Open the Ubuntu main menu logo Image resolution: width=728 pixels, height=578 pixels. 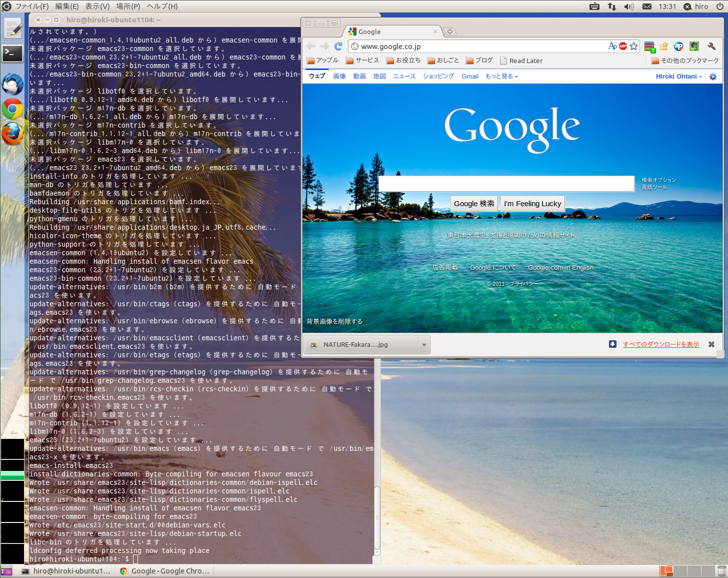(x=6, y=7)
